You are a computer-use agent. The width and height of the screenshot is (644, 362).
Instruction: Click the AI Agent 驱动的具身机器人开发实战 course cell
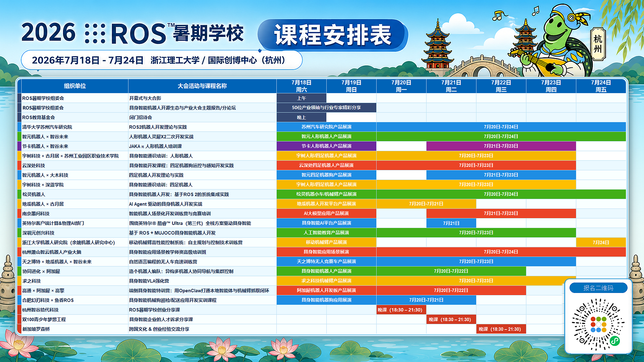click(x=202, y=204)
